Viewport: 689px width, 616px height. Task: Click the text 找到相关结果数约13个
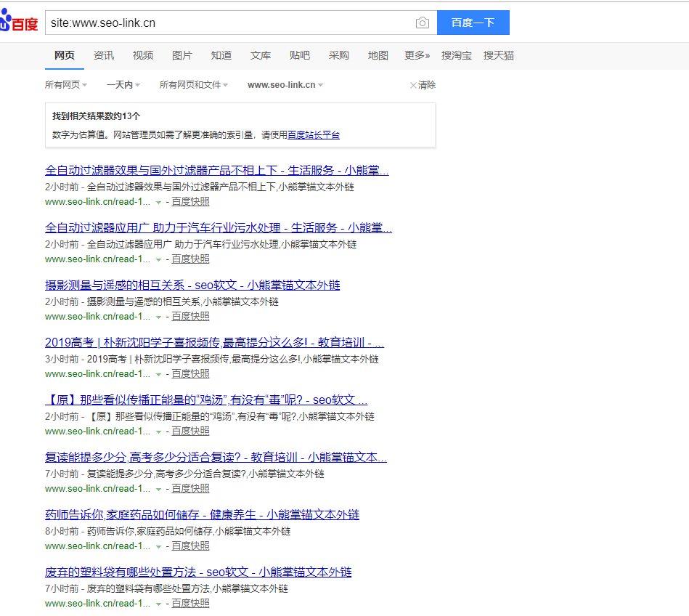click(97, 116)
